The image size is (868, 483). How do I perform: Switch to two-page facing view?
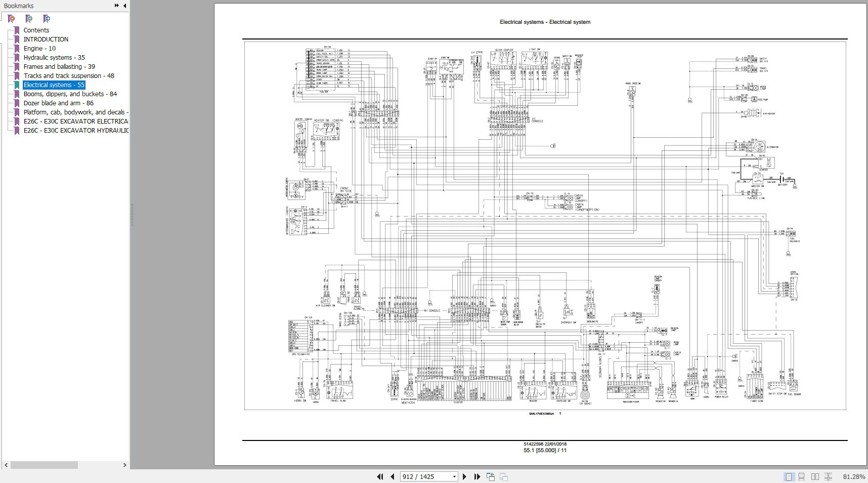point(814,476)
